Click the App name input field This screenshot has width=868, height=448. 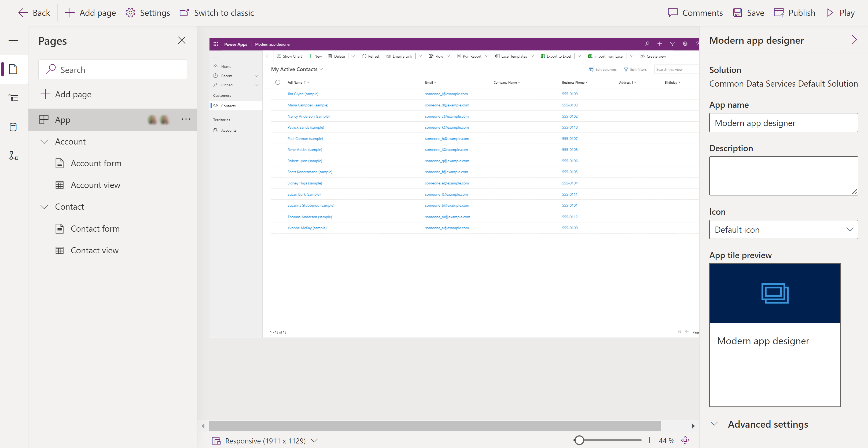[784, 122]
